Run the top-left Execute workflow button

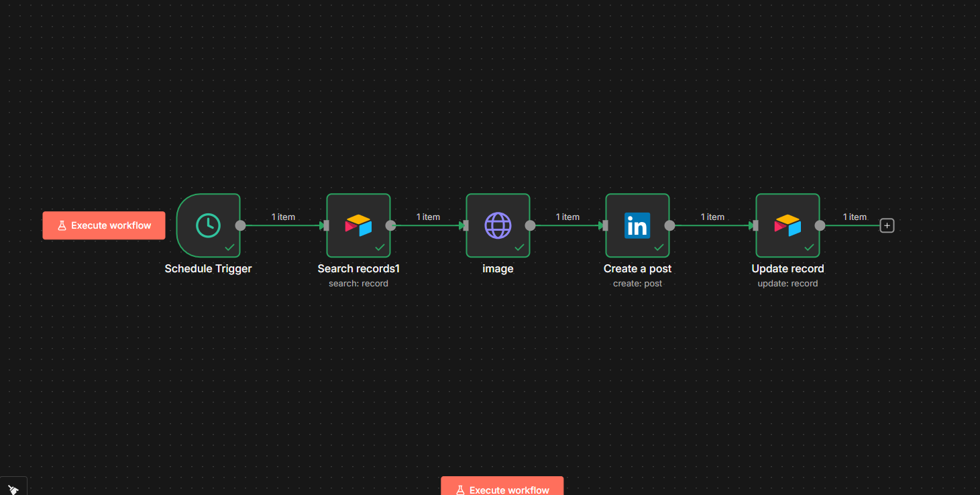click(104, 225)
